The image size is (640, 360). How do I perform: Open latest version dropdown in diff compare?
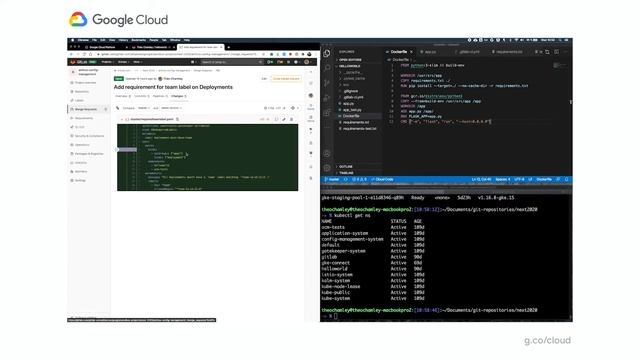click(171, 108)
